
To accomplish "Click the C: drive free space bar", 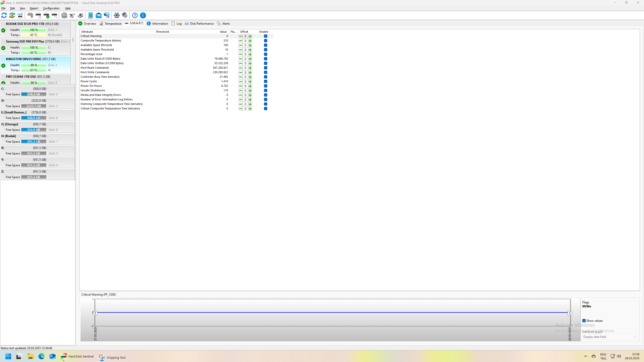I will [34, 94].
